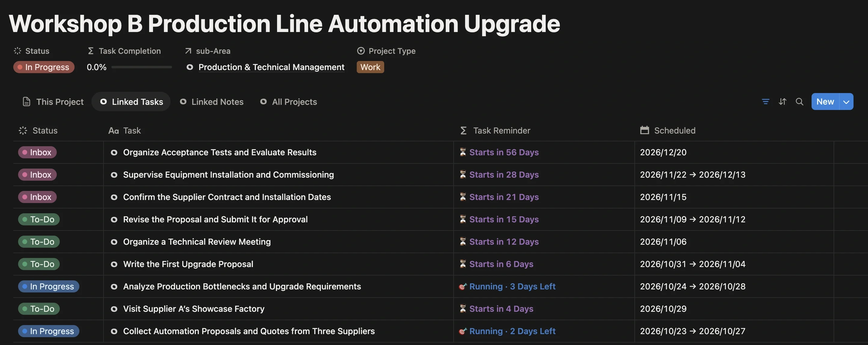This screenshot has height=345, width=868.
Task: Open In Progress status of Analyze Production Bottlenecks
Action: tap(49, 286)
